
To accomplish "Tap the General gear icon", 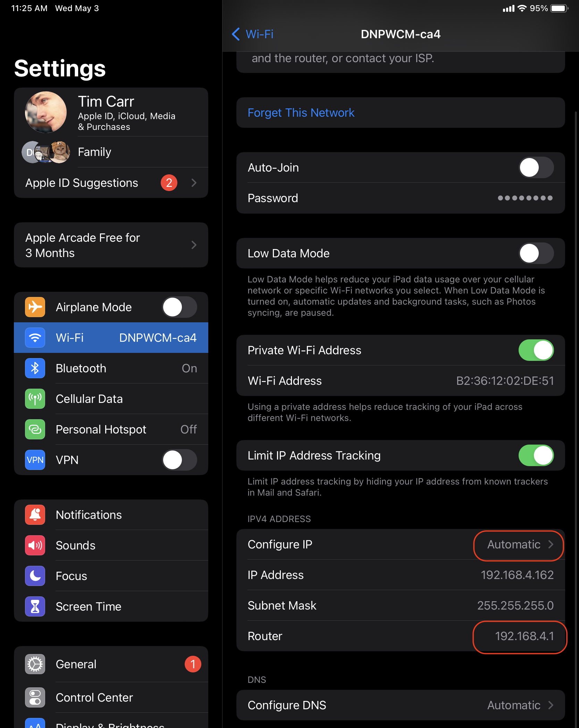I will point(35,664).
